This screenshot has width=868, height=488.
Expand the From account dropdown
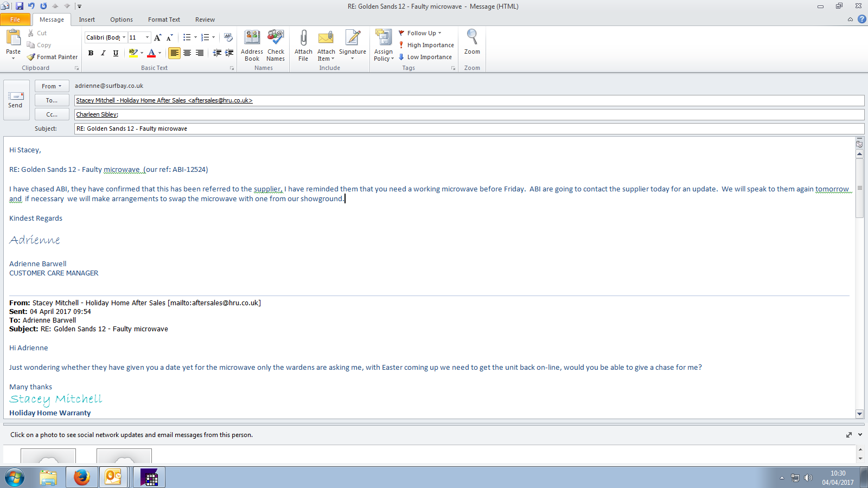(x=52, y=86)
